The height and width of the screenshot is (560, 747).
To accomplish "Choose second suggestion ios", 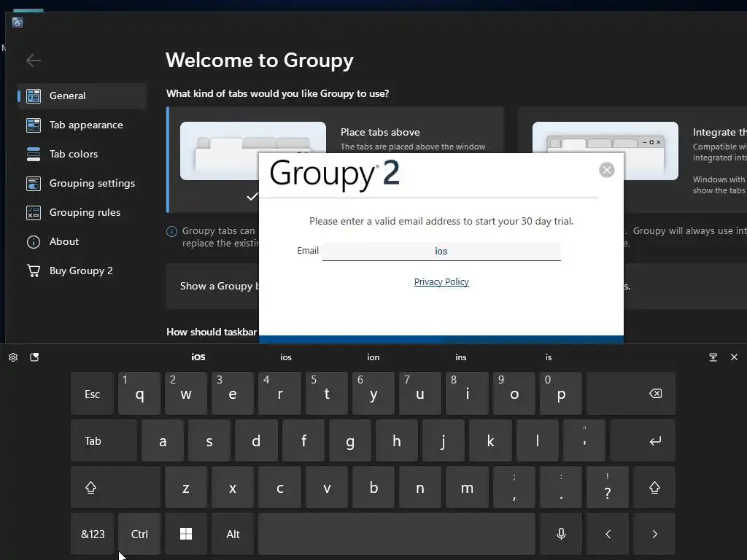I will click(286, 357).
